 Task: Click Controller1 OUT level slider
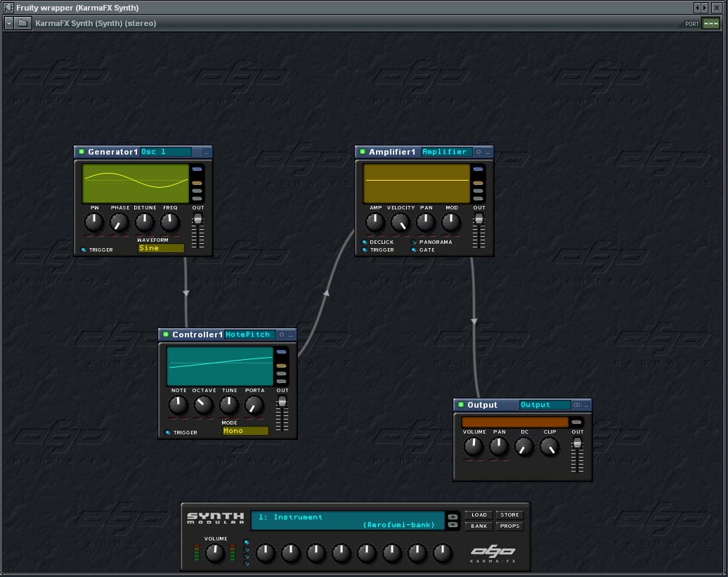click(282, 413)
